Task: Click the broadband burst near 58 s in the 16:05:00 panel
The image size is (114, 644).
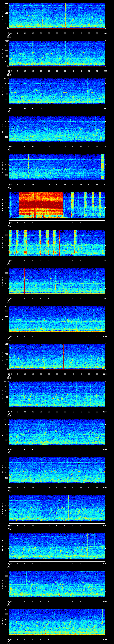Action: click(102, 167)
